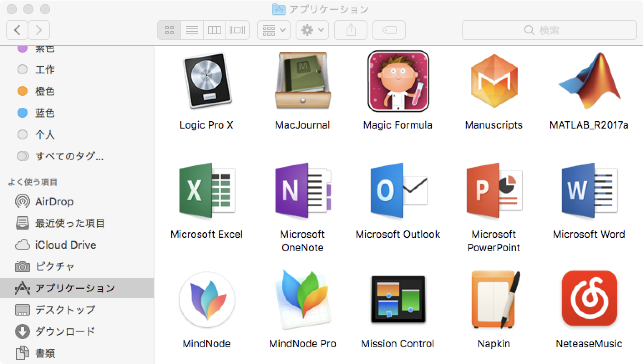
Task: Open デスクトップ in the sidebar
Action: click(x=77, y=310)
